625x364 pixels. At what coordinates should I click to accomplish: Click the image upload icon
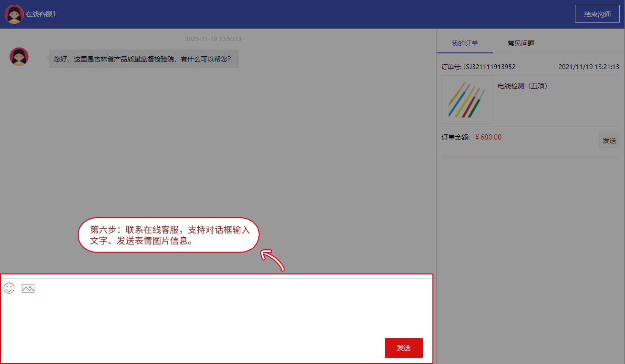(x=28, y=288)
